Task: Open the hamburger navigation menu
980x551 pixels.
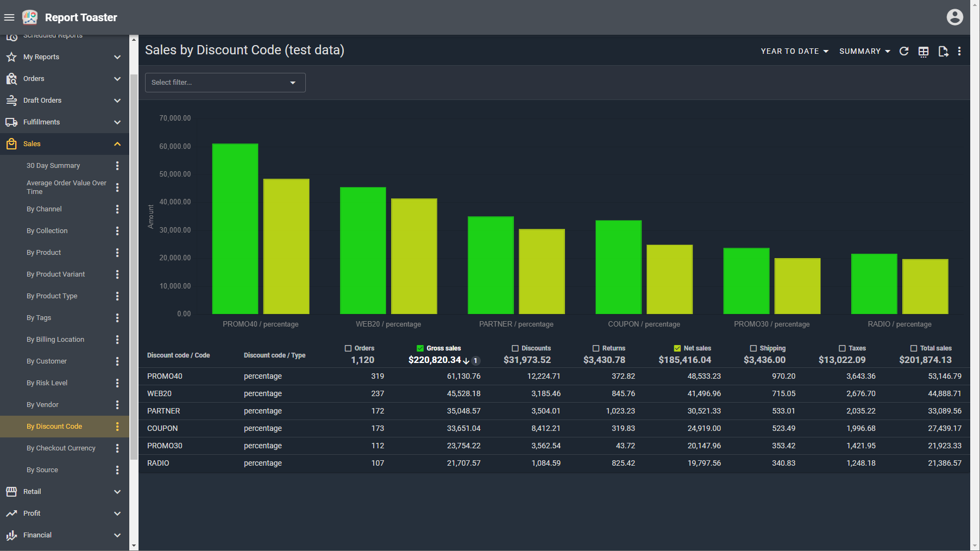Action: tap(9, 17)
